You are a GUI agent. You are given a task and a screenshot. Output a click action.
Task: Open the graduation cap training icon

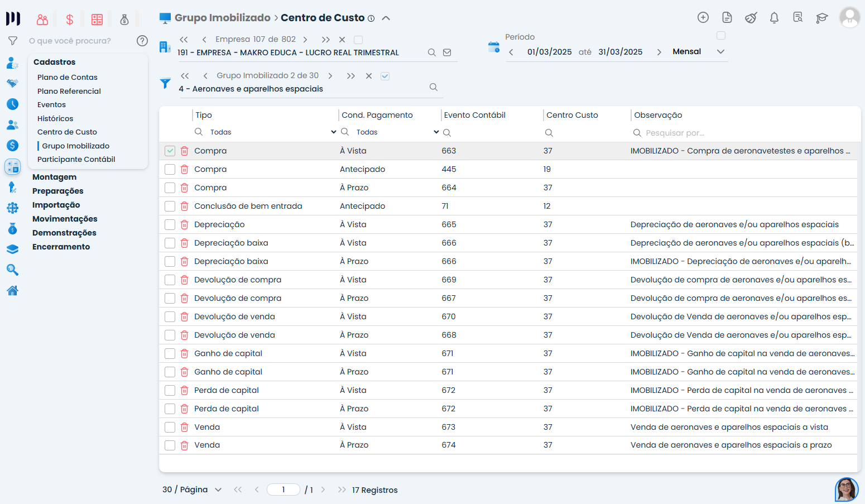click(821, 18)
